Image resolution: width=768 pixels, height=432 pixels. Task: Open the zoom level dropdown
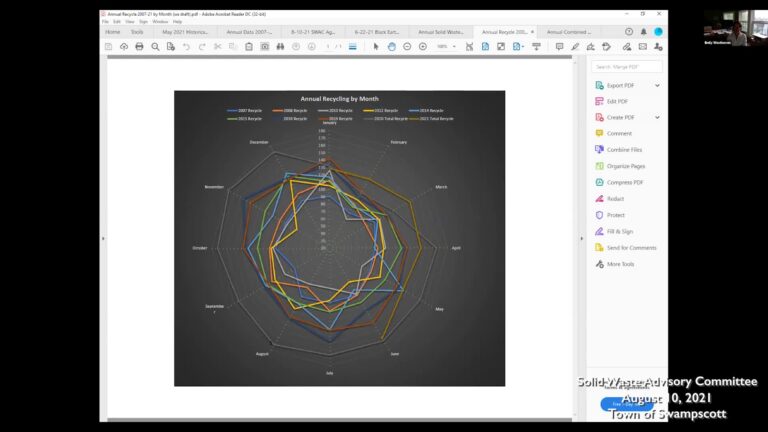445,47
